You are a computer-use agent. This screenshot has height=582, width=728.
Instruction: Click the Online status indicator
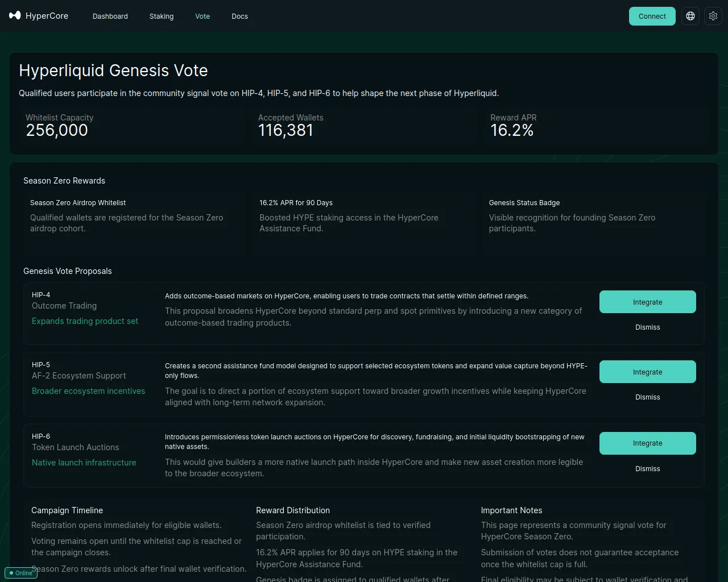tap(21, 573)
